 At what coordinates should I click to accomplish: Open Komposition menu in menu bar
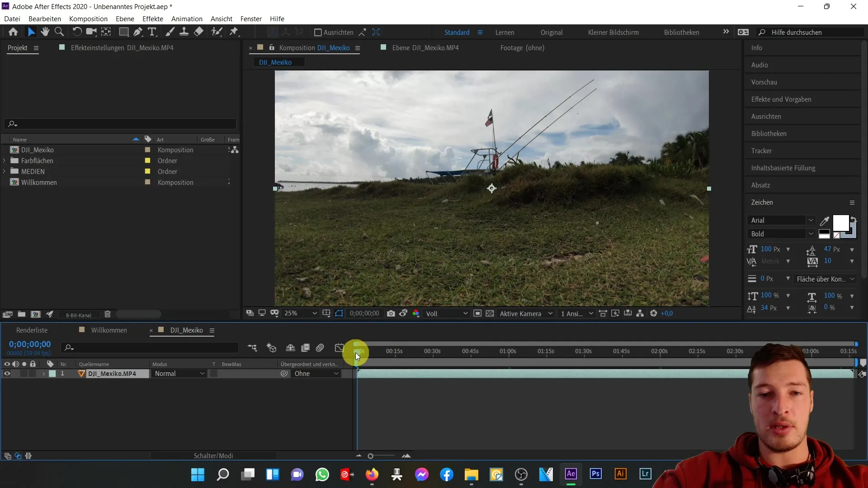88,19
